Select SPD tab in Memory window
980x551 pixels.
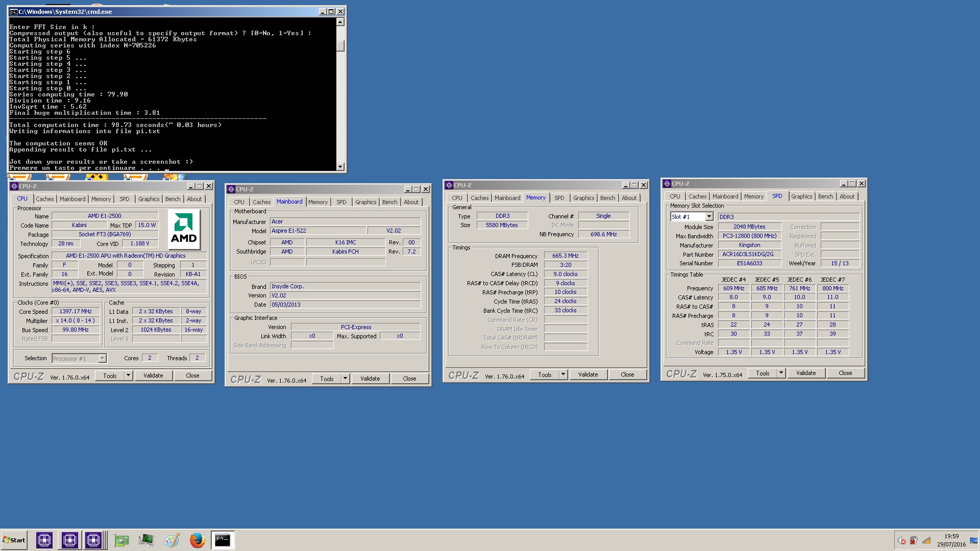pyautogui.click(x=559, y=198)
